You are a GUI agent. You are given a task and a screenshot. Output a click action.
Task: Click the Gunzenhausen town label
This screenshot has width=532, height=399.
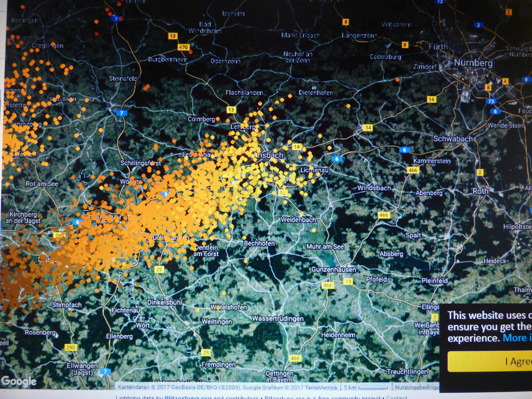[x=334, y=270]
